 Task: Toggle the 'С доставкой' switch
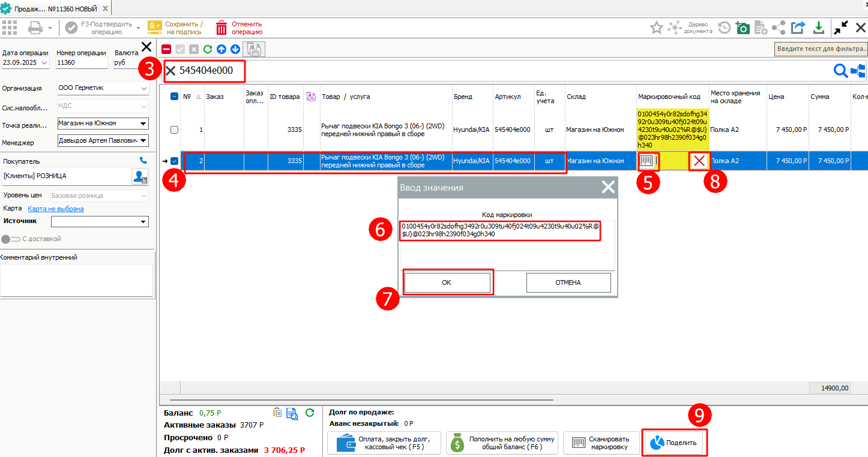pos(11,239)
